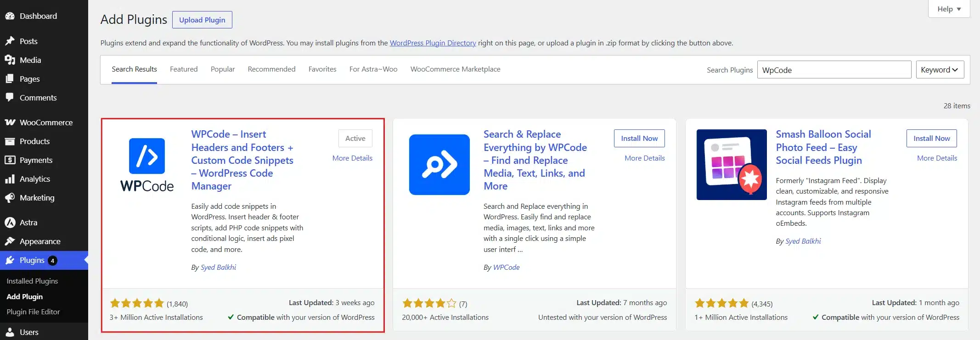This screenshot has width=980, height=340.
Task: Click Install Now for Smash Balloon plugin
Action: pos(932,138)
